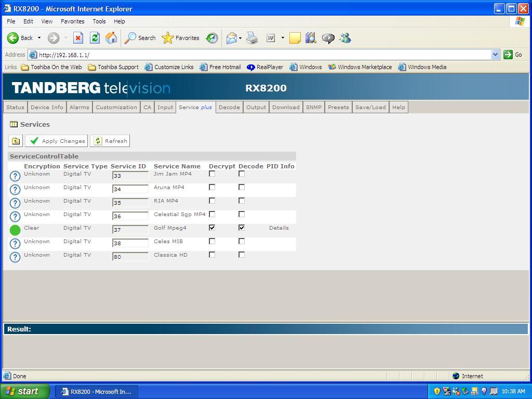The height and width of the screenshot is (399, 532).
Task: Open the Mail button dropdown arrow
Action: coord(240,38)
